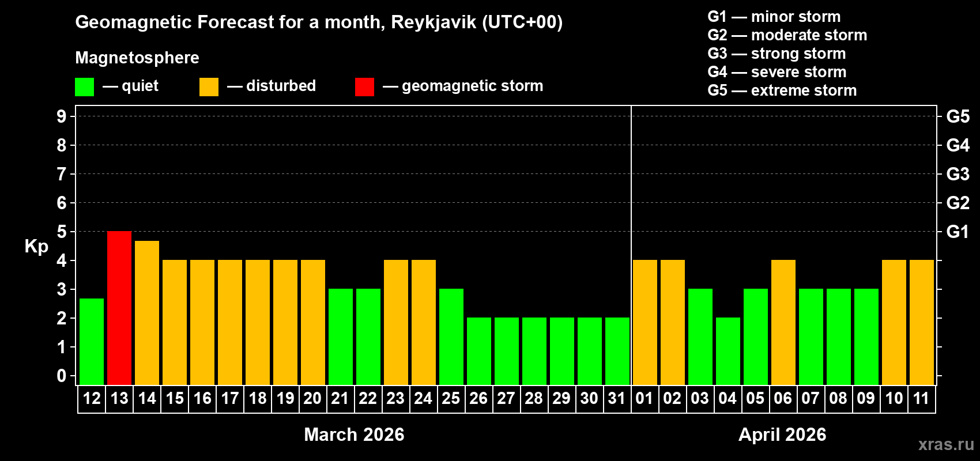Click the red geomagnetic storm legend swatch
Screen dimensions: 980x461
point(364,87)
